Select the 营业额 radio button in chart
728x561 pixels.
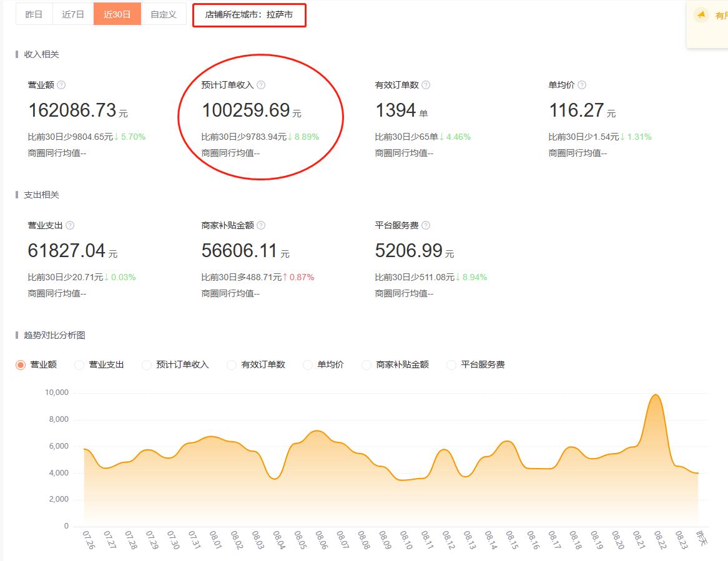coord(21,365)
